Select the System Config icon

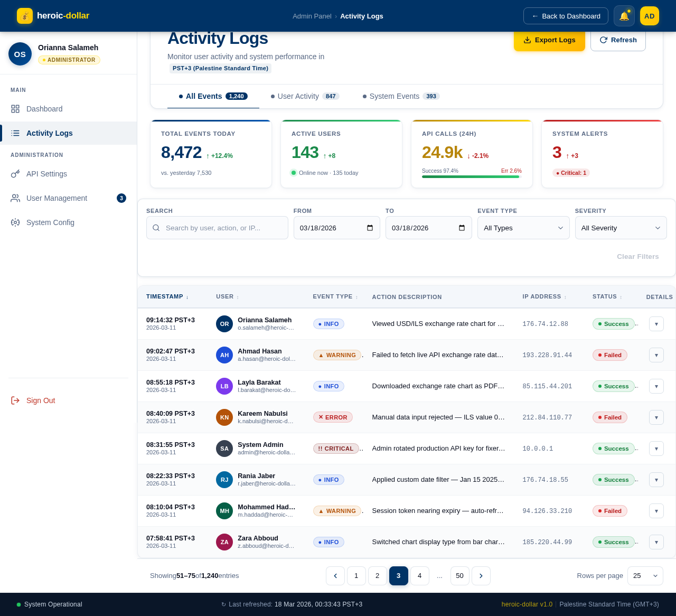click(14, 222)
